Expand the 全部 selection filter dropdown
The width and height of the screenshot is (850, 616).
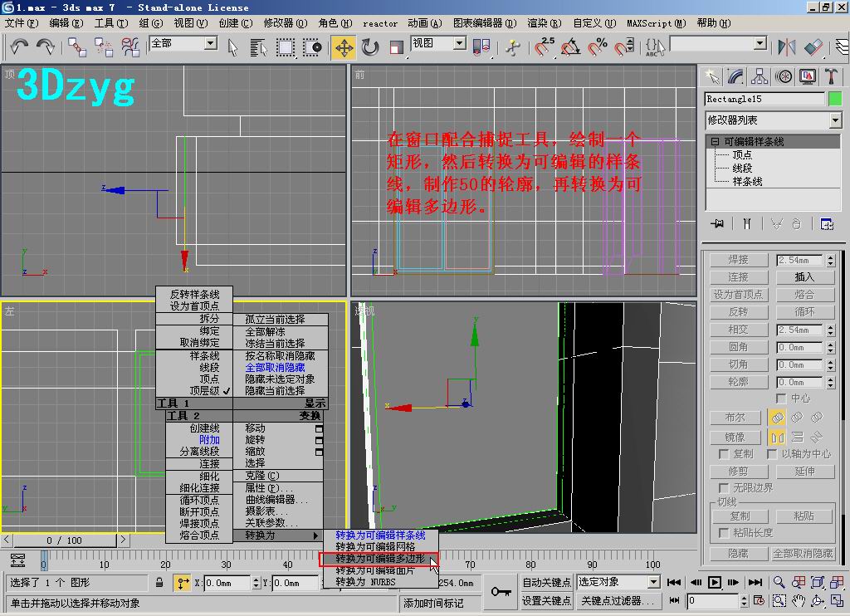210,43
